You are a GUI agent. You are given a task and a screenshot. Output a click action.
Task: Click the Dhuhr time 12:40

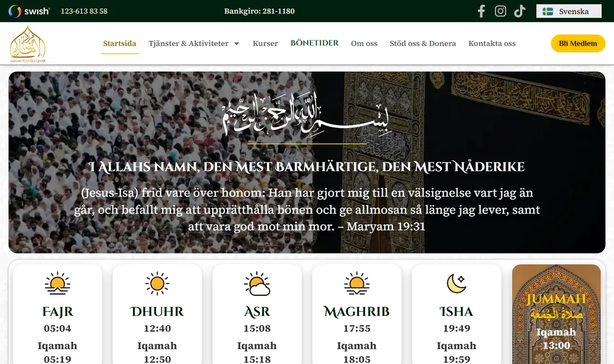[x=157, y=328]
